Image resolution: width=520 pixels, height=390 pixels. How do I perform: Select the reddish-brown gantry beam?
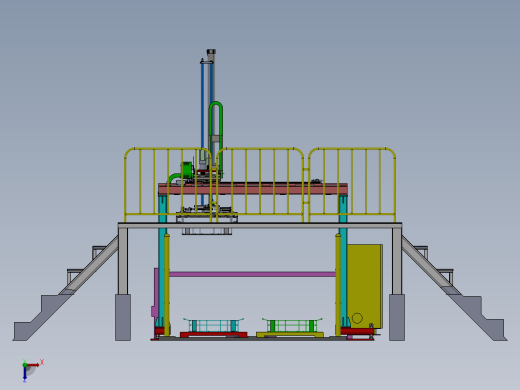click(253, 189)
